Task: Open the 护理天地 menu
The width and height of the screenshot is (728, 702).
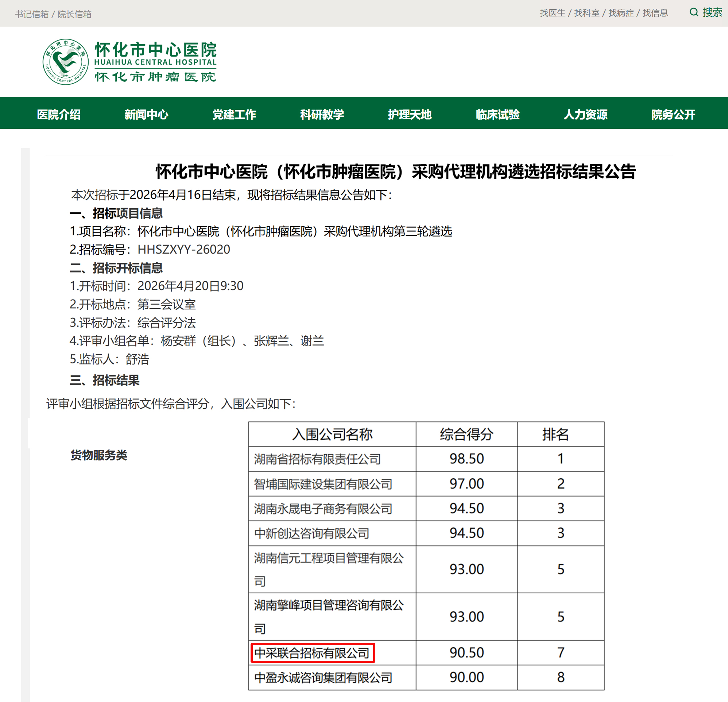Action: (410, 115)
